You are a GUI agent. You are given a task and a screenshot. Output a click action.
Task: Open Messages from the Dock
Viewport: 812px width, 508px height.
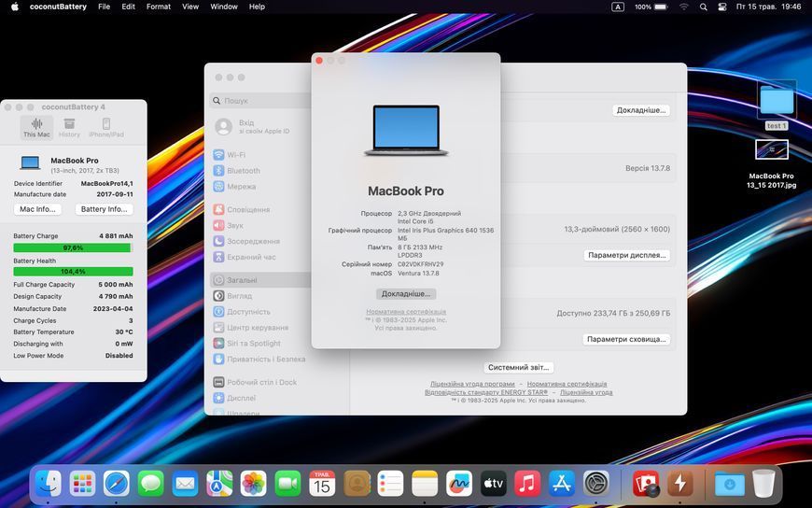point(150,484)
